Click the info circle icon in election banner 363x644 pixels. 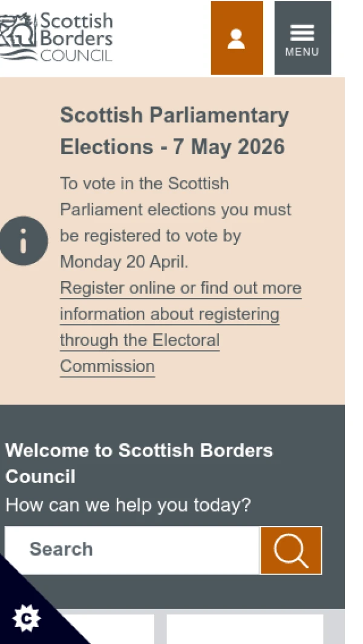click(24, 241)
